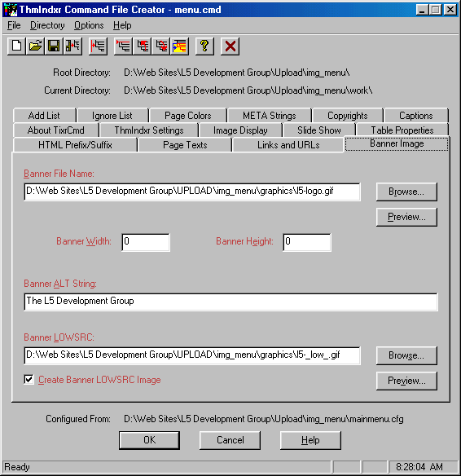This screenshot has width=461, height=476.
Task: Click Preview button for Banner LOWSRC
Action: pyautogui.click(x=406, y=381)
